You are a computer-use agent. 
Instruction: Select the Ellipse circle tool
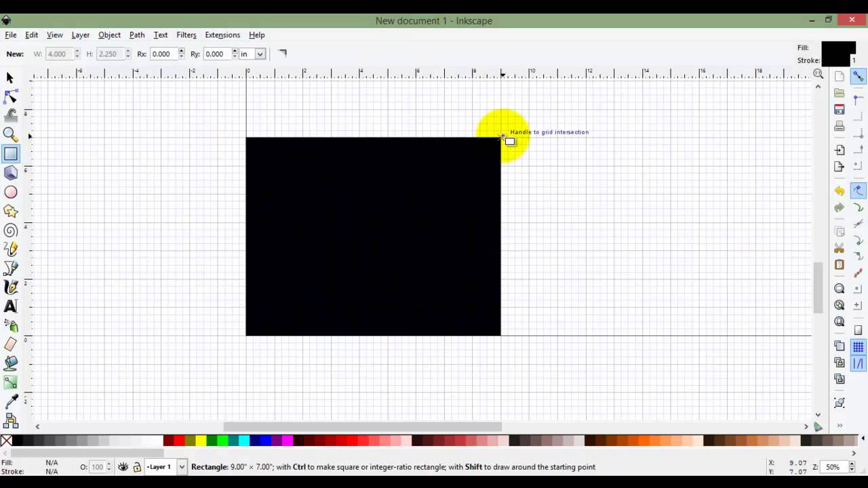(10, 192)
